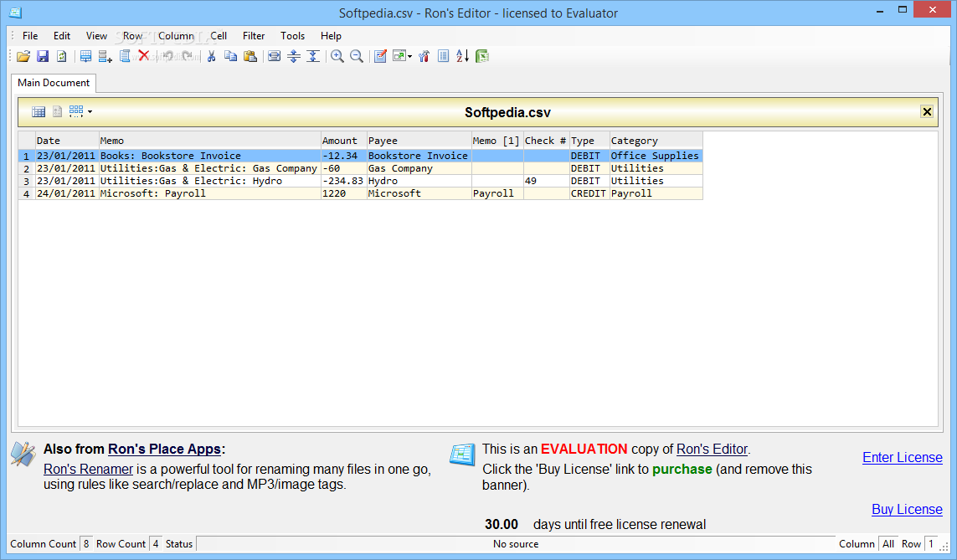The height and width of the screenshot is (560, 957).
Task: Click the Check # column header
Action: pyautogui.click(x=546, y=141)
